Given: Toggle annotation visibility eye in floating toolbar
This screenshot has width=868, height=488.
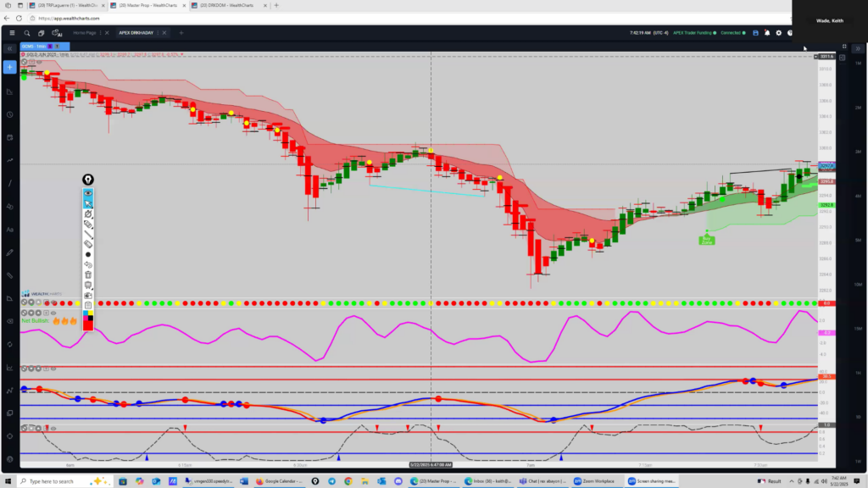Looking at the screenshot, I should click(88, 193).
